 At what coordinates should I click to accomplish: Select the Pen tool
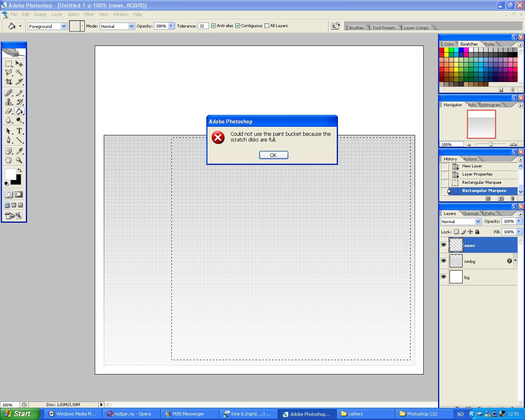coord(9,140)
